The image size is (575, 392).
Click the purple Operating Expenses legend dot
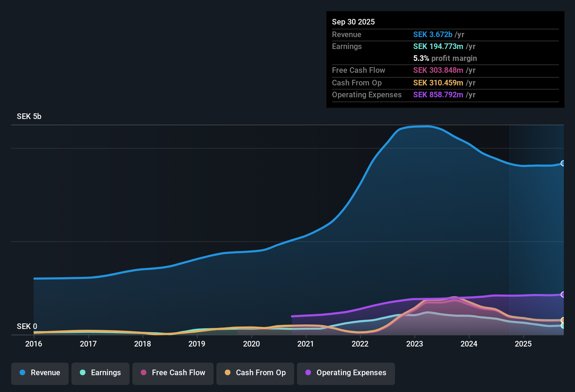[308, 373]
